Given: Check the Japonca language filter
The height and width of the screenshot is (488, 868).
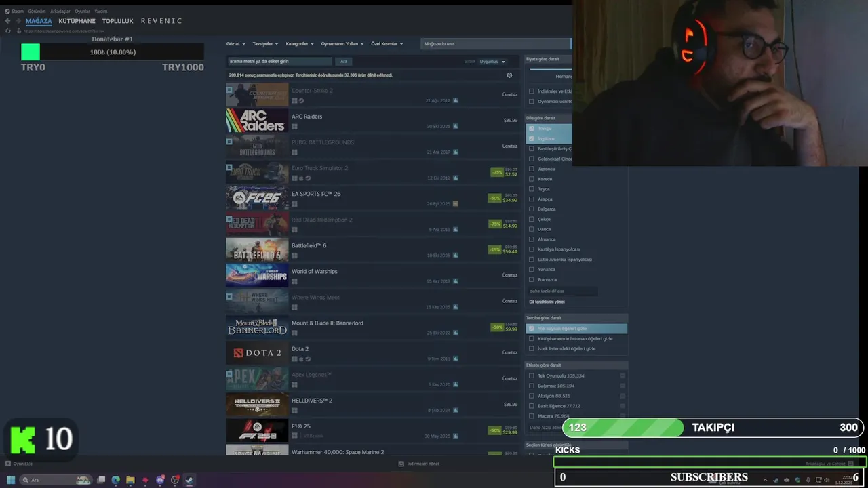Looking at the screenshot, I should (531, 169).
